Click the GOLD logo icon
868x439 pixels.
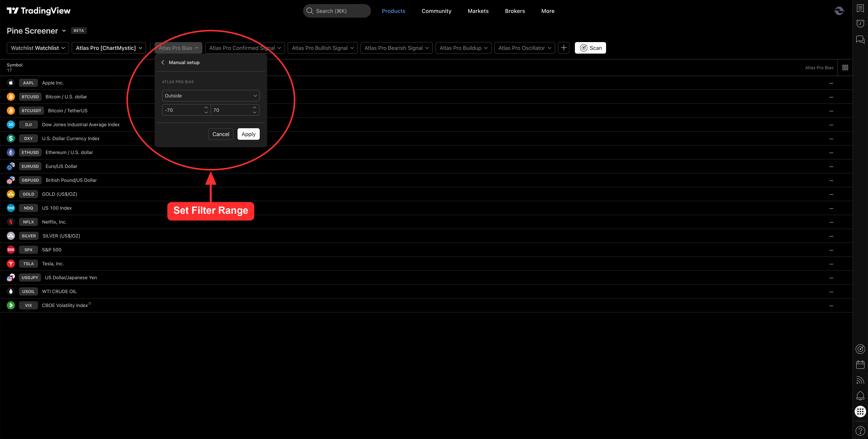[11, 194]
